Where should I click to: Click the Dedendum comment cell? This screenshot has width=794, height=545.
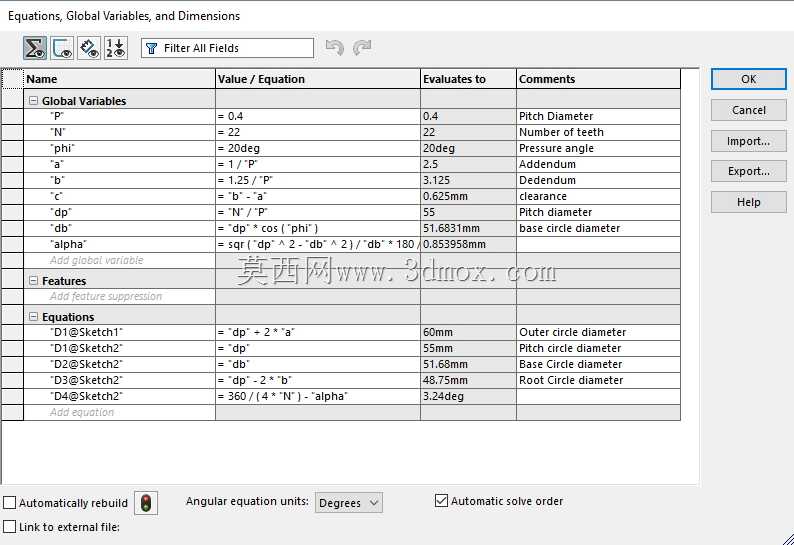click(x=599, y=180)
